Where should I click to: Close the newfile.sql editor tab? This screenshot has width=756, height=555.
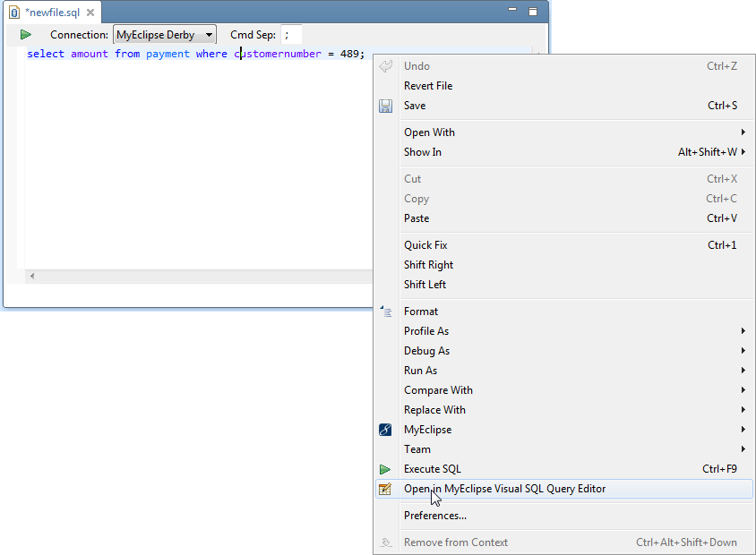[x=90, y=13]
